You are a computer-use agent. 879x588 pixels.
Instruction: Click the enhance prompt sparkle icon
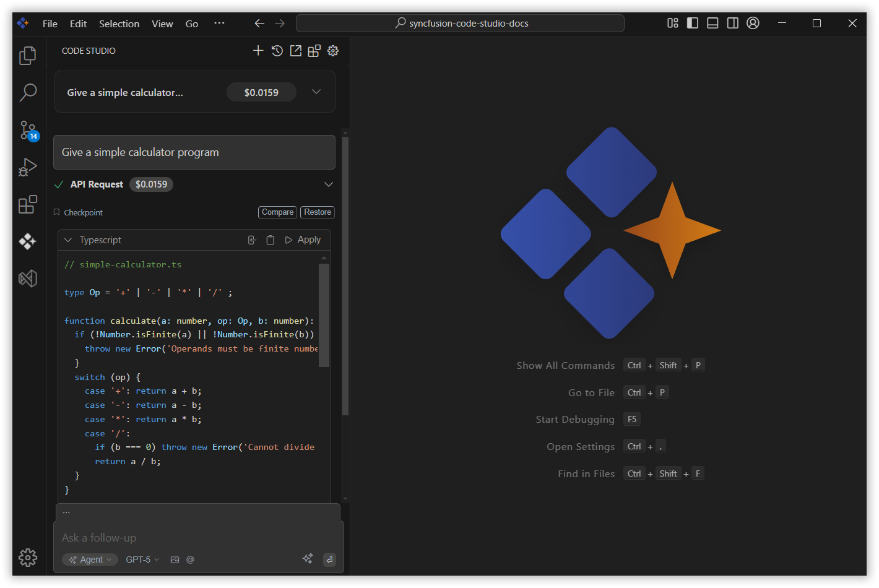[x=308, y=559]
